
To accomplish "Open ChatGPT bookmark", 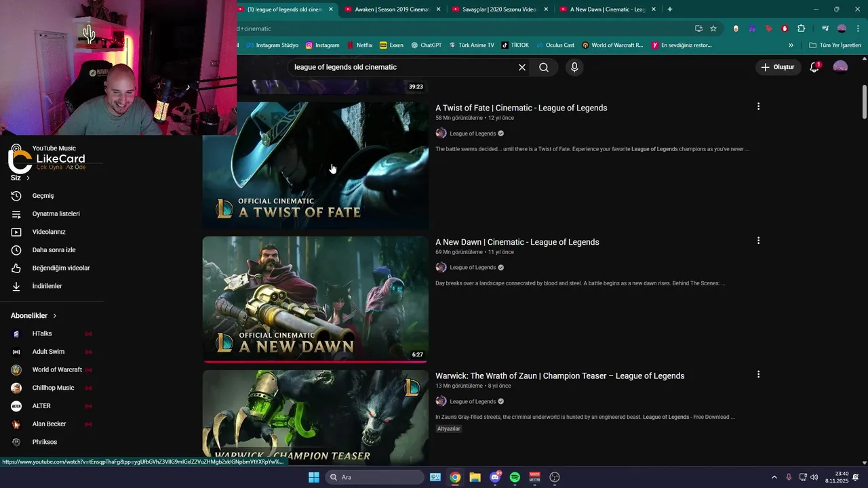I will [x=426, y=45].
